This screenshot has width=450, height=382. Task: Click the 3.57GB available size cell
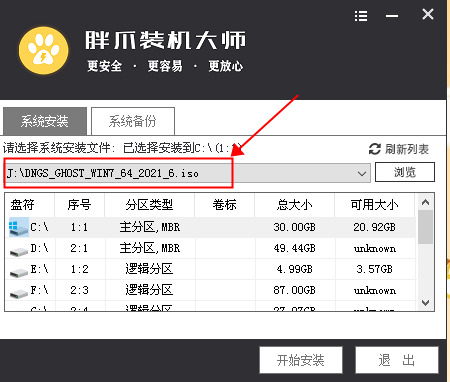(374, 269)
